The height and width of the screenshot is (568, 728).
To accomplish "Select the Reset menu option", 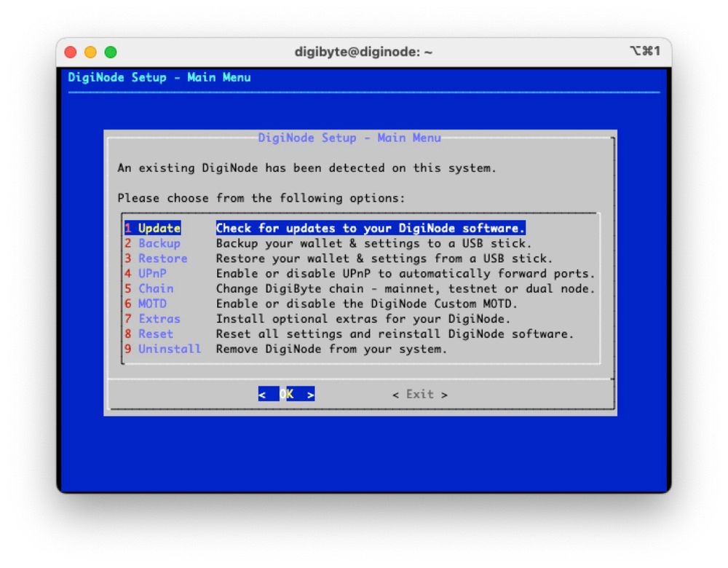I will pos(149,334).
